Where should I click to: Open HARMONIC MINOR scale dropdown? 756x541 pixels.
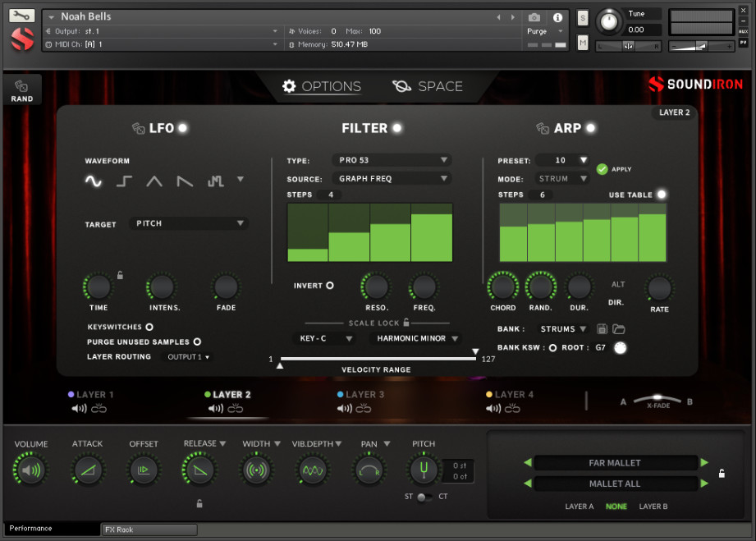tap(415, 338)
